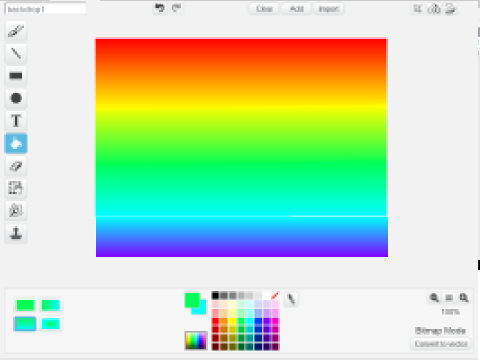This screenshot has height=360, width=480.
Task: Choose the radial gradient fill option
Action: click(51, 324)
